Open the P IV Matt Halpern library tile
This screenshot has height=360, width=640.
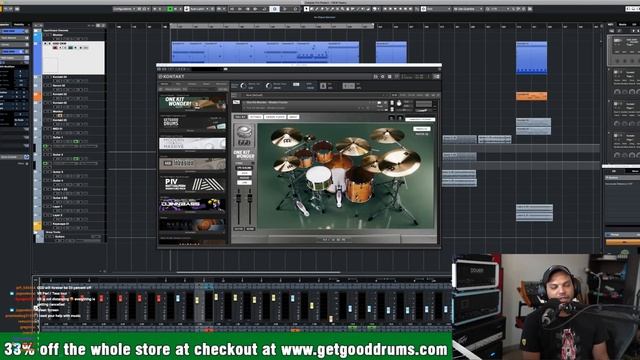192,184
